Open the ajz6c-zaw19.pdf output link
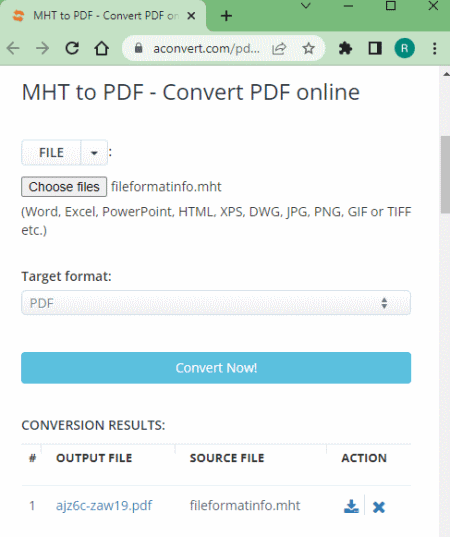Image resolution: width=450 pixels, height=537 pixels. tap(104, 505)
